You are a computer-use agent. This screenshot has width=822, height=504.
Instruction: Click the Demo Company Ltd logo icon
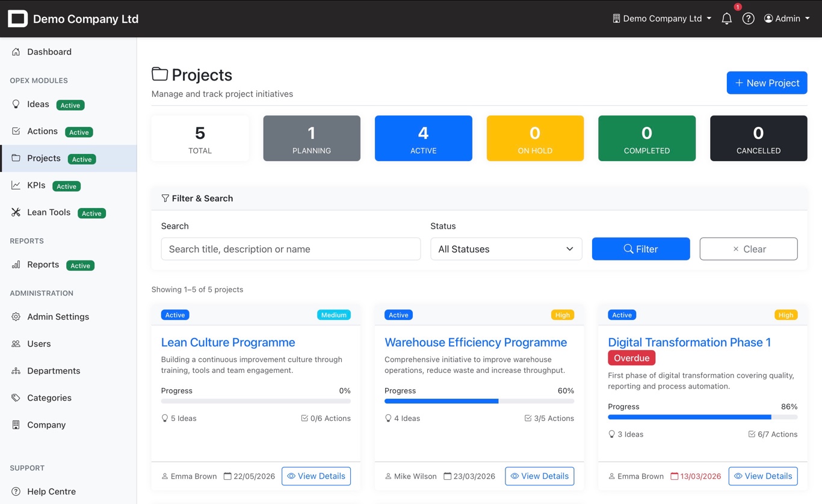(17, 18)
